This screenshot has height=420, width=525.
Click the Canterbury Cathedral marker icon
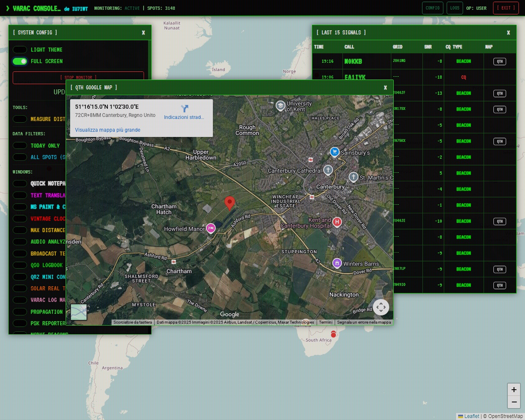328,170
